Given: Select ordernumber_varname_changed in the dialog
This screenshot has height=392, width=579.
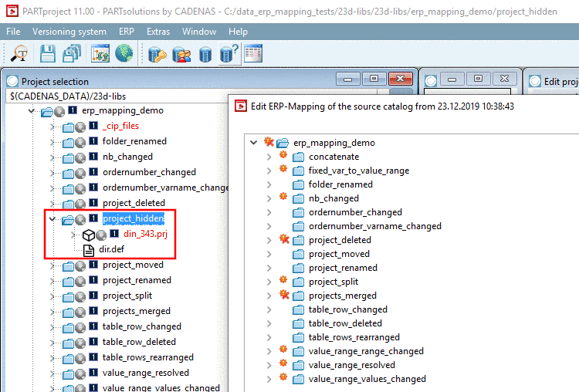Looking at the screenshot, I should [x=374, y=226].
